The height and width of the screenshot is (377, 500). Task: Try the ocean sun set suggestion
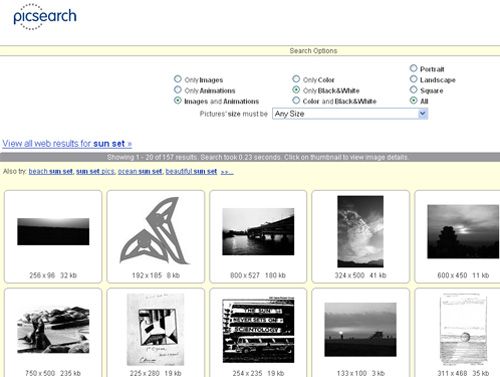tap(140, 171)
